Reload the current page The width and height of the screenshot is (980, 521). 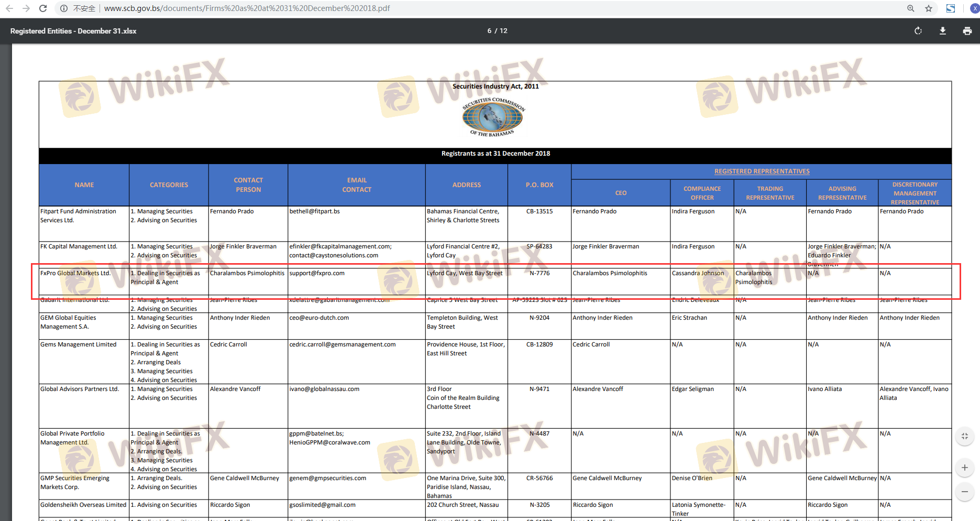coord(43,8)
